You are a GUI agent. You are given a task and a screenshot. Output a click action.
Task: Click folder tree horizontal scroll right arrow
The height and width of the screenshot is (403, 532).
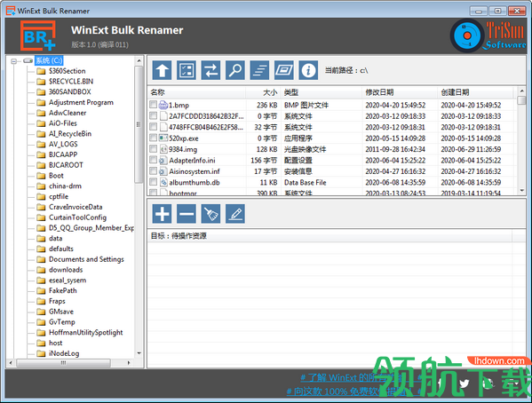pyautogui.click(x=129, y=363)
